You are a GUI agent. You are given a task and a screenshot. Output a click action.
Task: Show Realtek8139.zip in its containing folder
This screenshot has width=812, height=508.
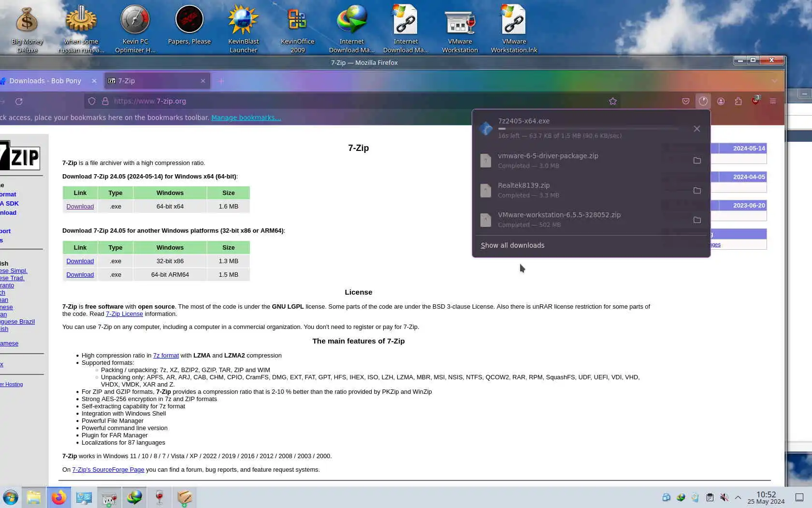[697, 191]
